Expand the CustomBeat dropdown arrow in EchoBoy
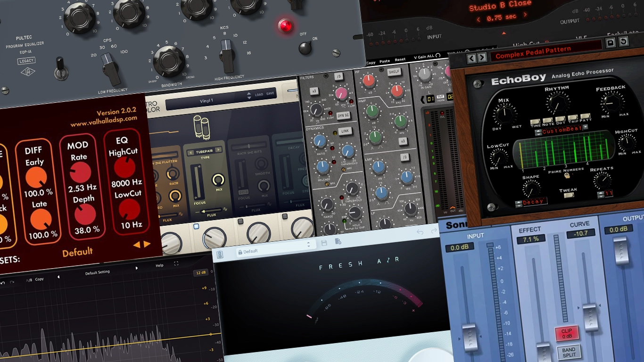Viewport: 644px width, 362px height. [586, 127]
